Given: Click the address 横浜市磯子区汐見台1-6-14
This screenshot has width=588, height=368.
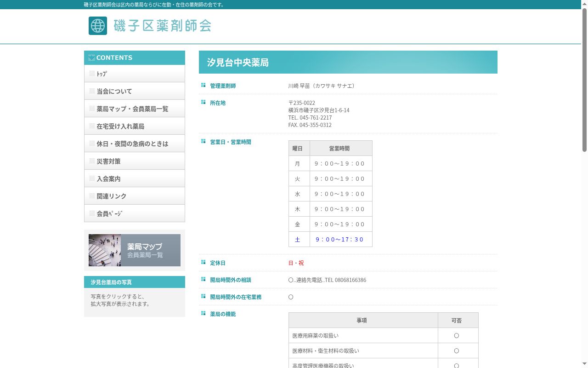Looking at the screenshot, I should click(x=319, y=110).
